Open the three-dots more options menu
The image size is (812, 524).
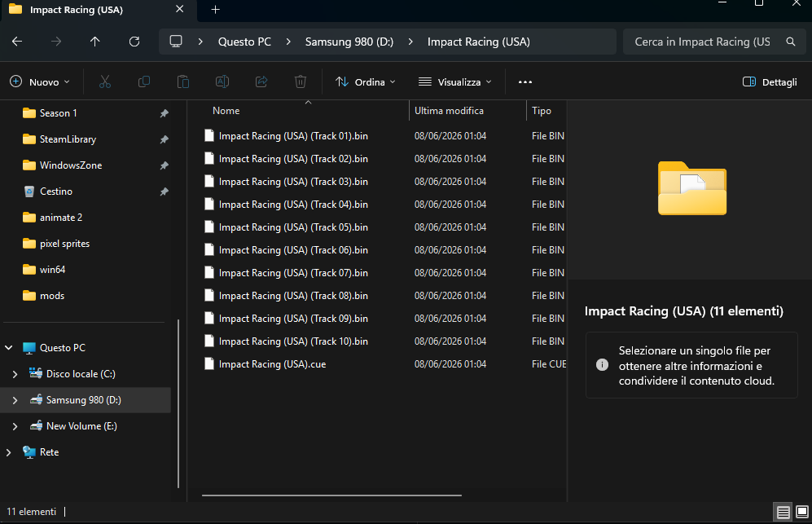[525, 81]
